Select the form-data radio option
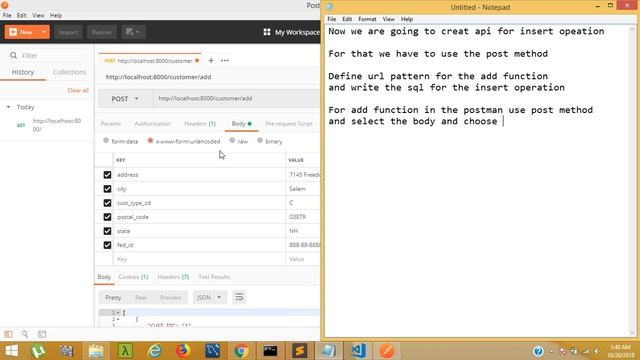This screenshot has height=360, width=640. pos(106,140)
